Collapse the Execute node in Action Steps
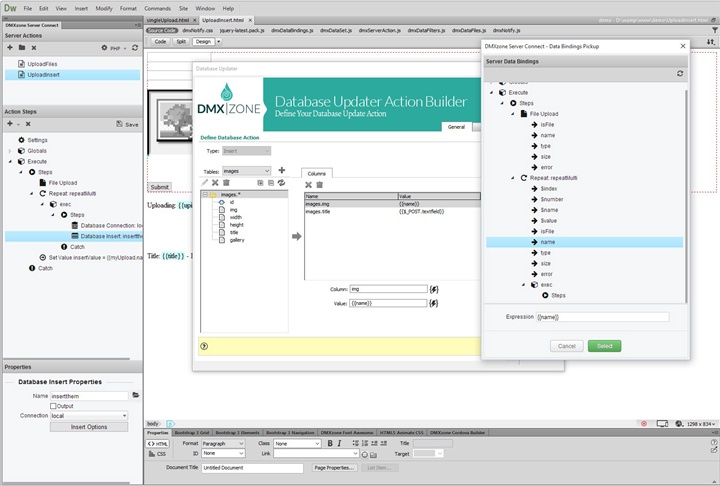 tap(10, 161)
